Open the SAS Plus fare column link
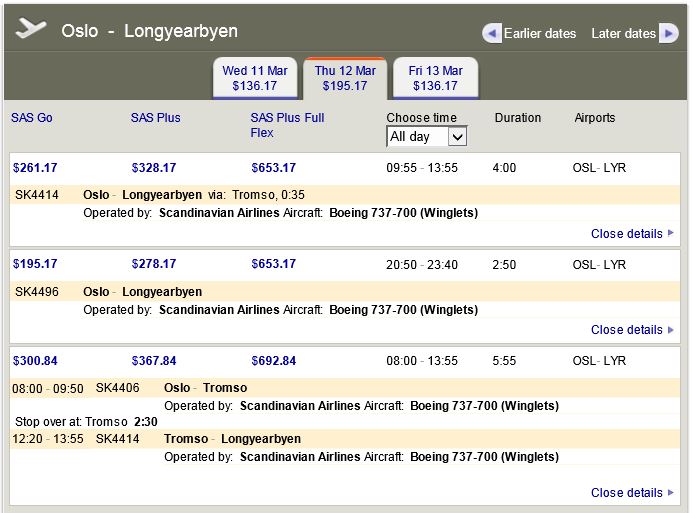 [x=156, y=118]
